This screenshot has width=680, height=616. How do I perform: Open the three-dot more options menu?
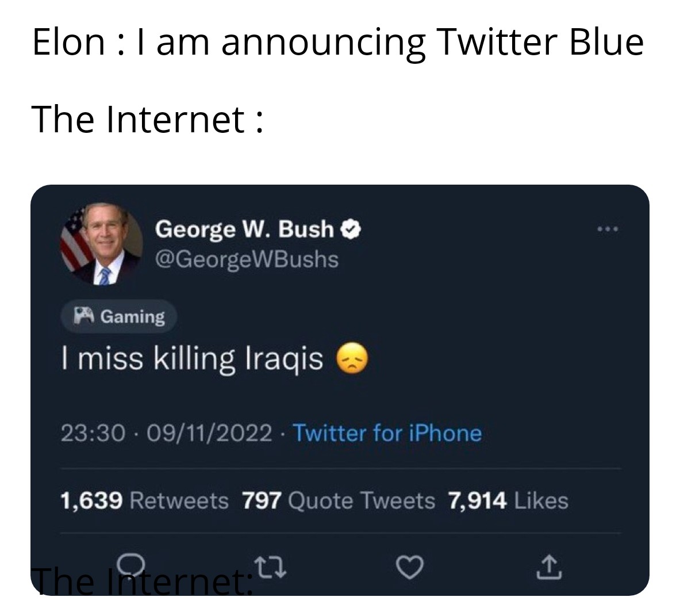607,230
